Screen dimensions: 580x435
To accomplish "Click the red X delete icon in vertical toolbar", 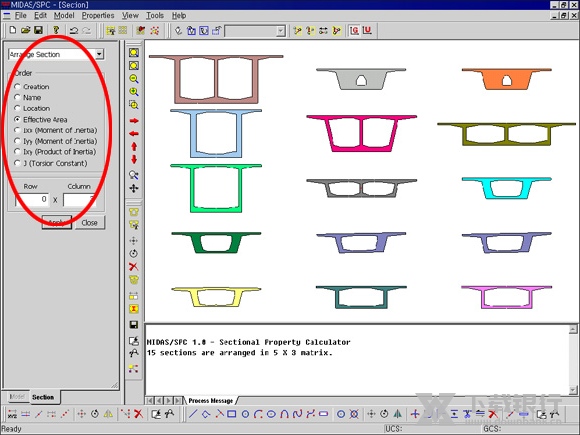I will 134,266.
